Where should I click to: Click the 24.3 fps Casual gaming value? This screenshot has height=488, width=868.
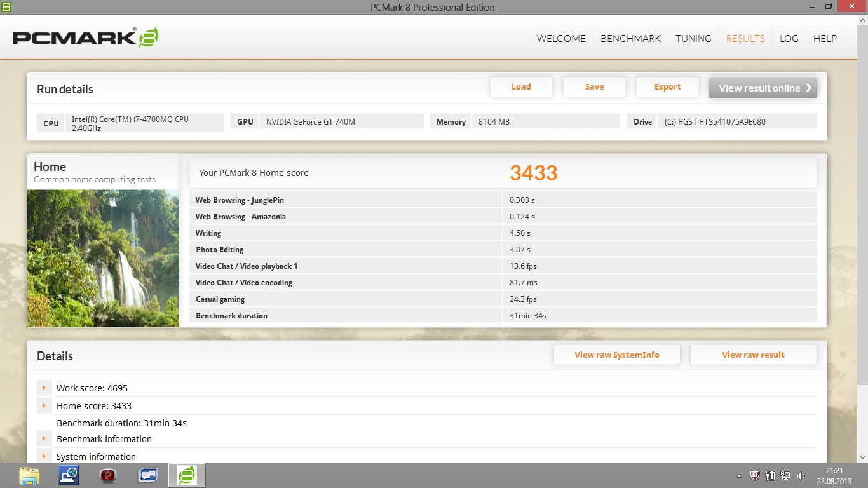point(523,299)
